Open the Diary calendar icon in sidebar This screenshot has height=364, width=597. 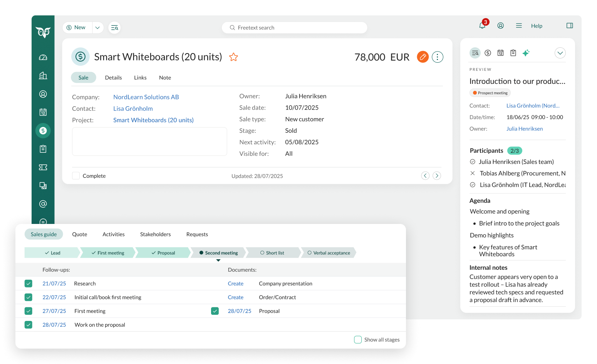[43, 112]
